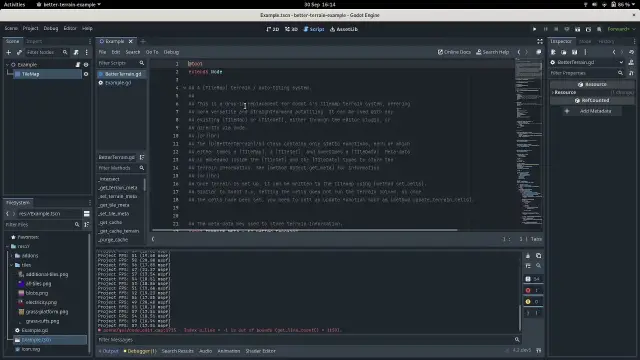
Task: Go to previous script edit location
Action: tap(519, 52)
